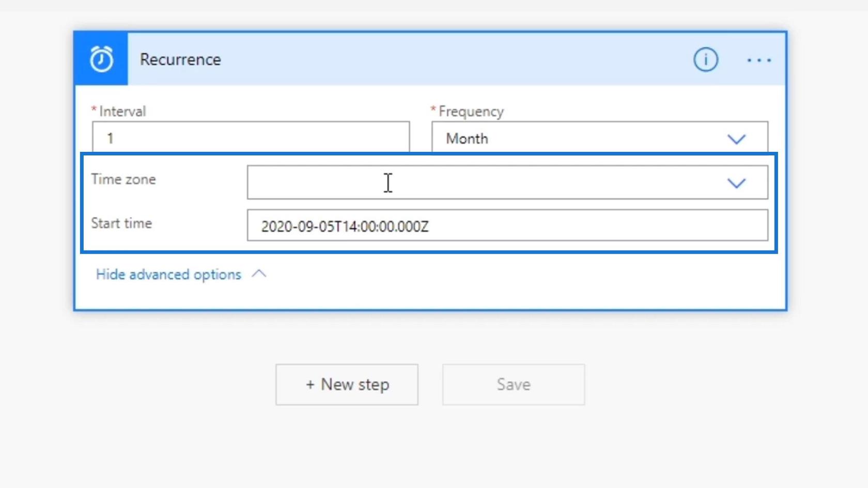Click the Frequency label

pos(471,111)
